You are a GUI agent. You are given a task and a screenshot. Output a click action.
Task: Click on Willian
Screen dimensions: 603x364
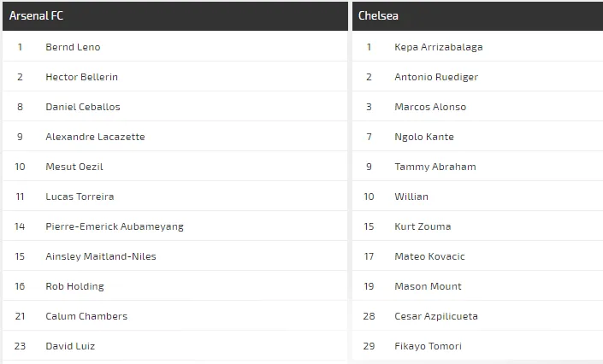coord(411,197)
